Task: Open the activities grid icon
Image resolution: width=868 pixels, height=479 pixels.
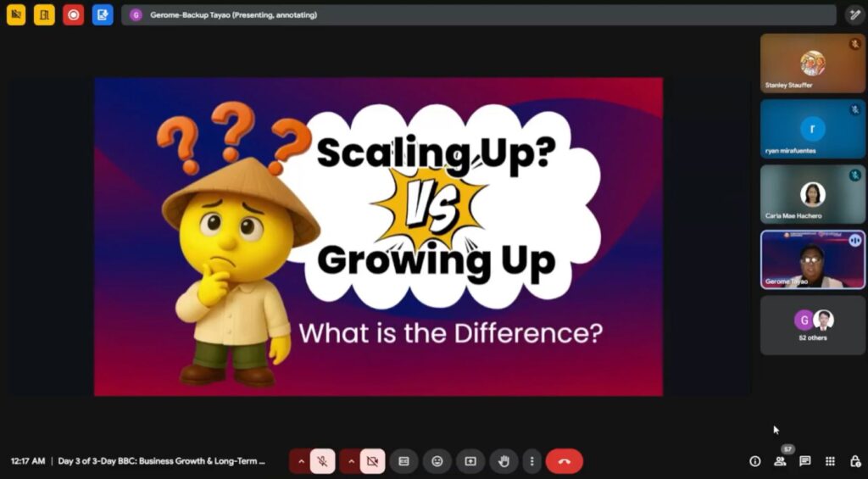Action: point(830,461)
